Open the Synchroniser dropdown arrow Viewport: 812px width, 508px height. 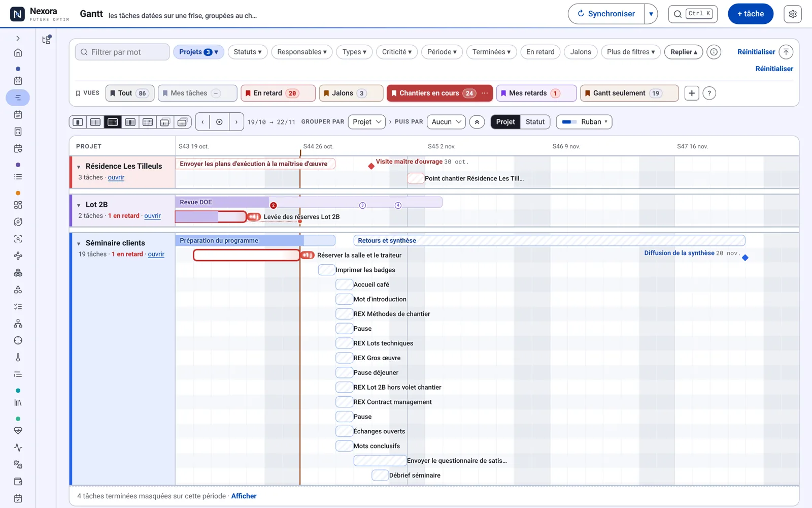[651, 14]
